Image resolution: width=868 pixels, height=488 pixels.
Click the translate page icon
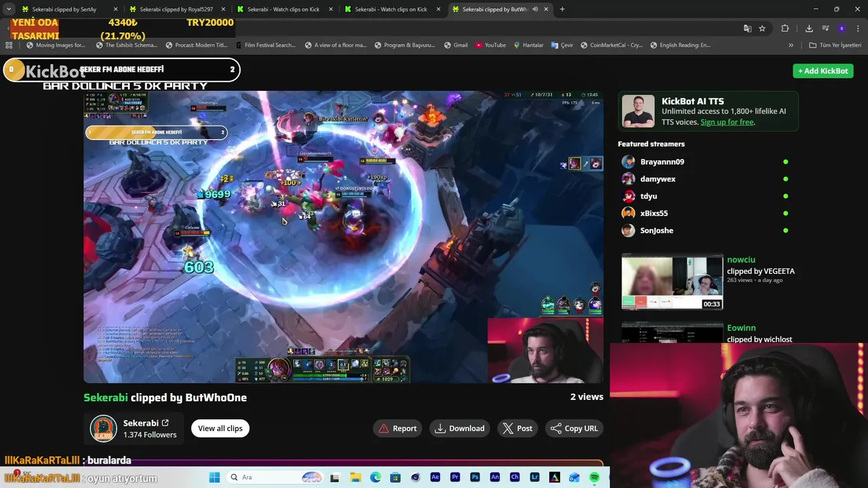coord(747,28)
